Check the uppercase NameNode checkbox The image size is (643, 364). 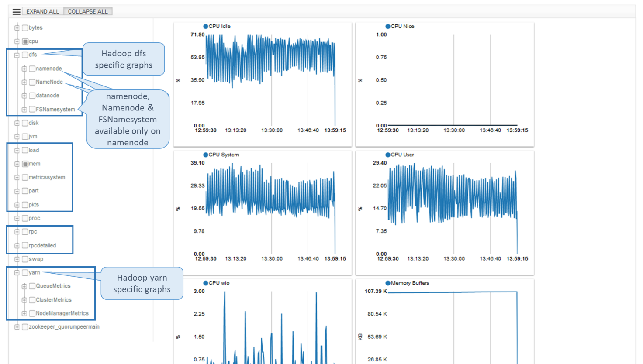(x=32, y=82)
